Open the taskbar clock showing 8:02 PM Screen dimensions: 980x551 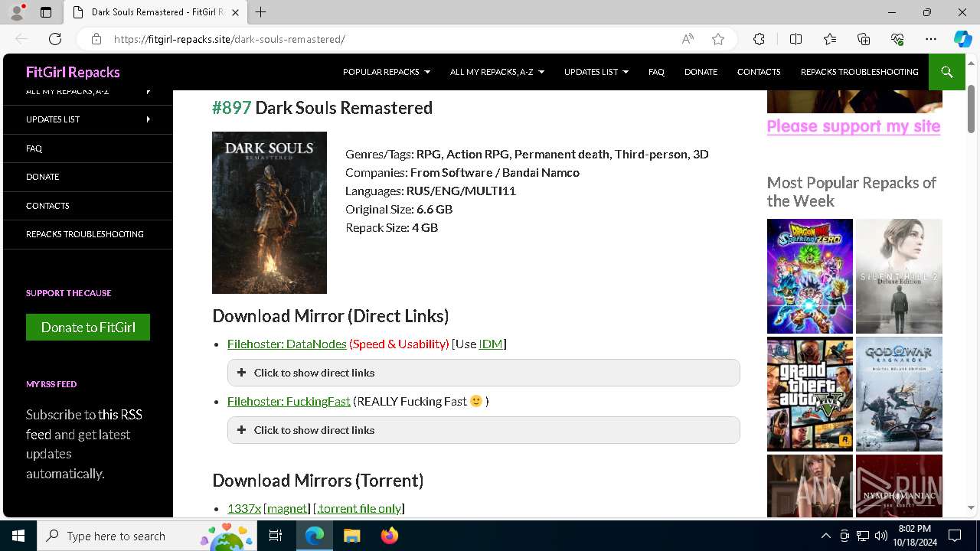(914, 536)
